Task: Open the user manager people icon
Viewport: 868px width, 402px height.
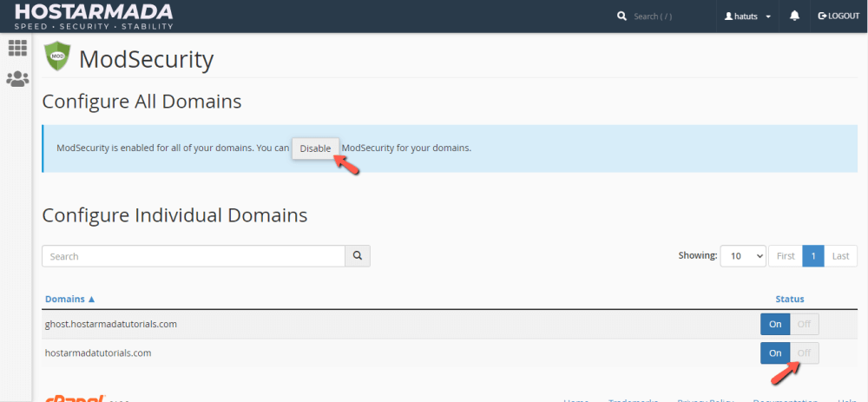Action: point(17,79)
